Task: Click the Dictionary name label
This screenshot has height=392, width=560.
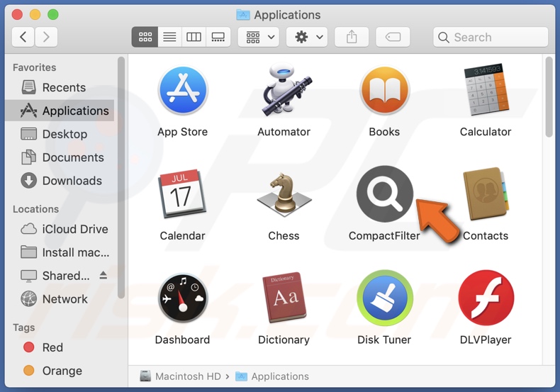Action: (284, 340)
